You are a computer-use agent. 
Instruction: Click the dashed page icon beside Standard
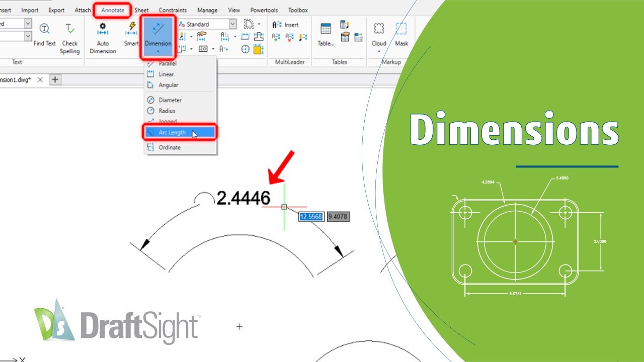[x=249, y=24]
